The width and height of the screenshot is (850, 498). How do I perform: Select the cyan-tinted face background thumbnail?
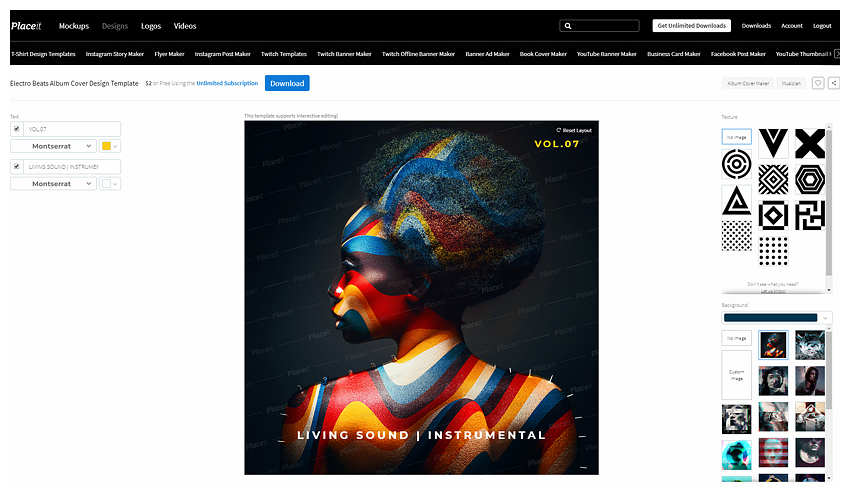tap(736, 455)
